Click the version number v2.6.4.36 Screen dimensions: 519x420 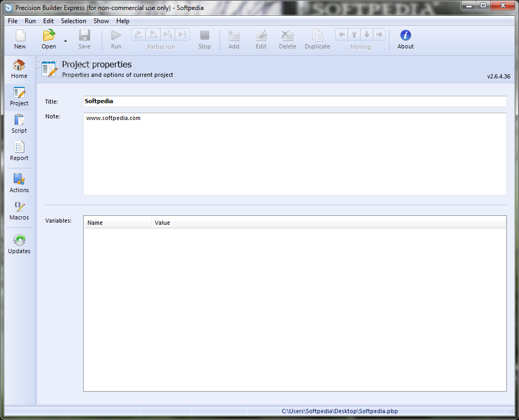pos(498,76)
